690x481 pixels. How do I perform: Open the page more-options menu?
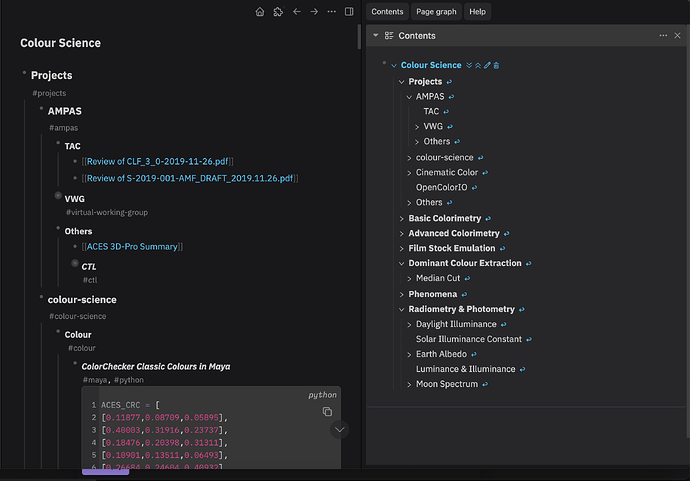(331, 11)
